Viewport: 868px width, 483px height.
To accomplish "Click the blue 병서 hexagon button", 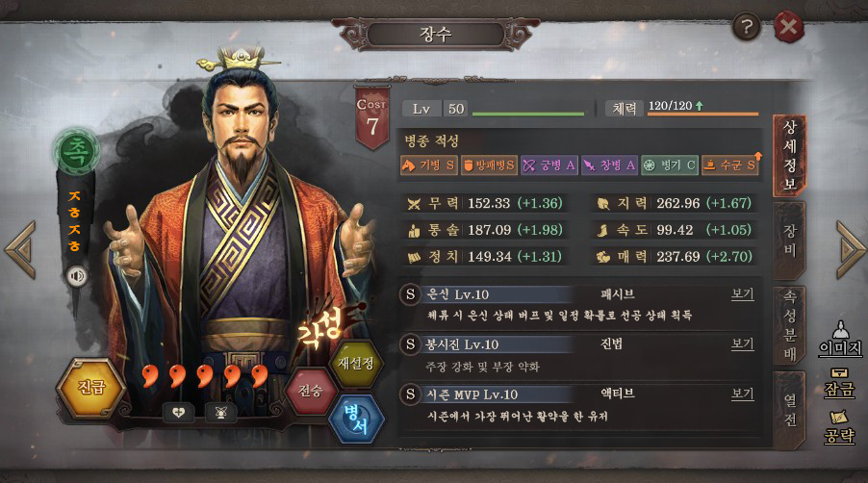I will pos(355,419).
